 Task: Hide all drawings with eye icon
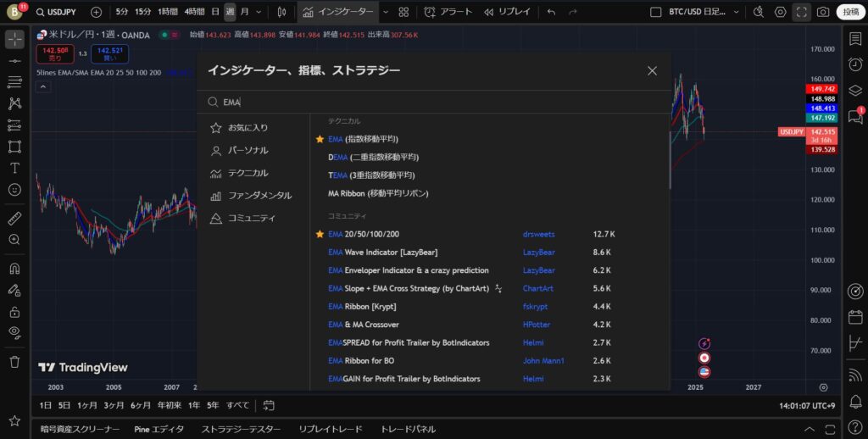15,333
